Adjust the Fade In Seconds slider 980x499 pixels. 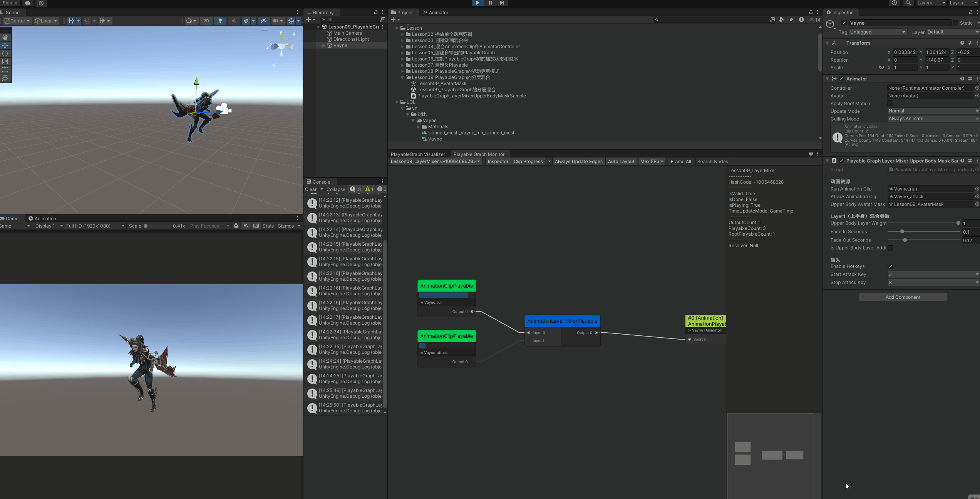[x=902, y=232]
